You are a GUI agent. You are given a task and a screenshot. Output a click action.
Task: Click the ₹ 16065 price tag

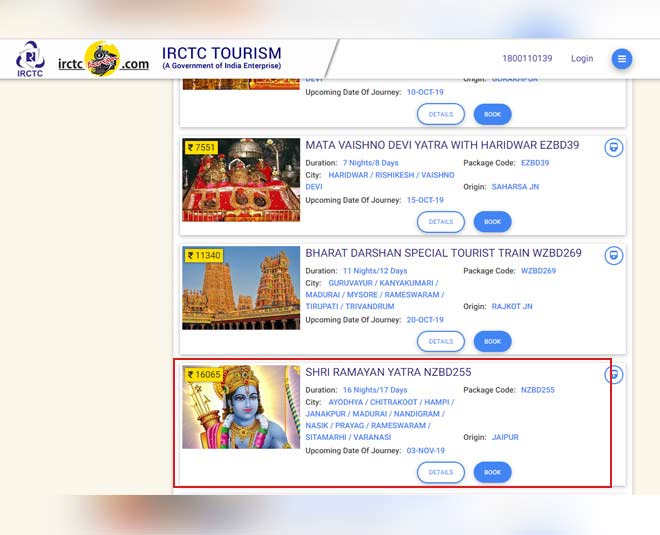[x=204, y=375]
